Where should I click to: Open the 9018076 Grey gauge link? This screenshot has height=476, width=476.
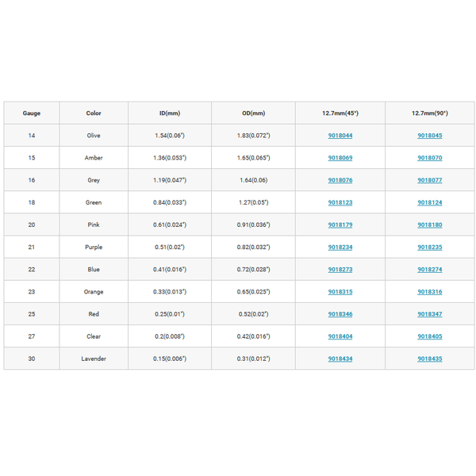pyautogui.click(x=340, y=180)
